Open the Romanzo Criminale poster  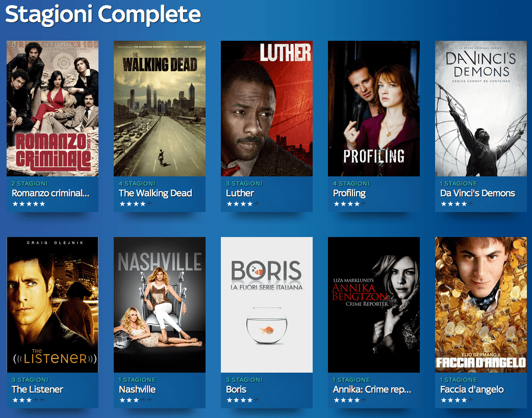[x=53, y=109]
